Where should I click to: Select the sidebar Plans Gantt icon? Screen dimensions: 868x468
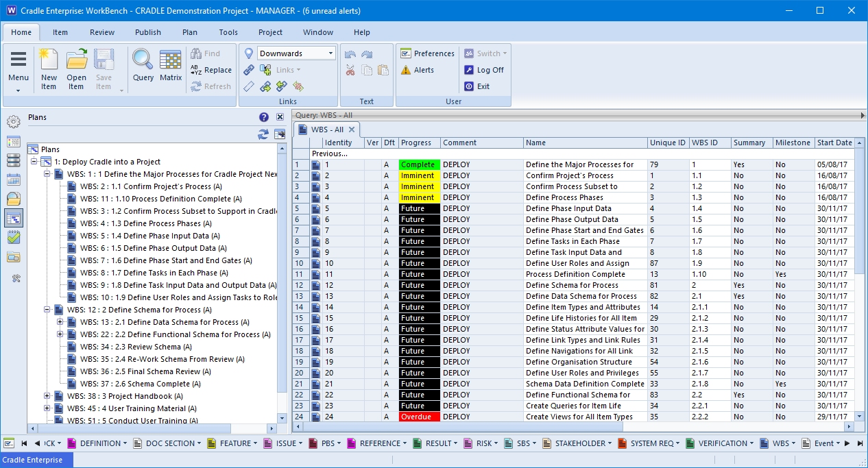(x=14, y=219)
